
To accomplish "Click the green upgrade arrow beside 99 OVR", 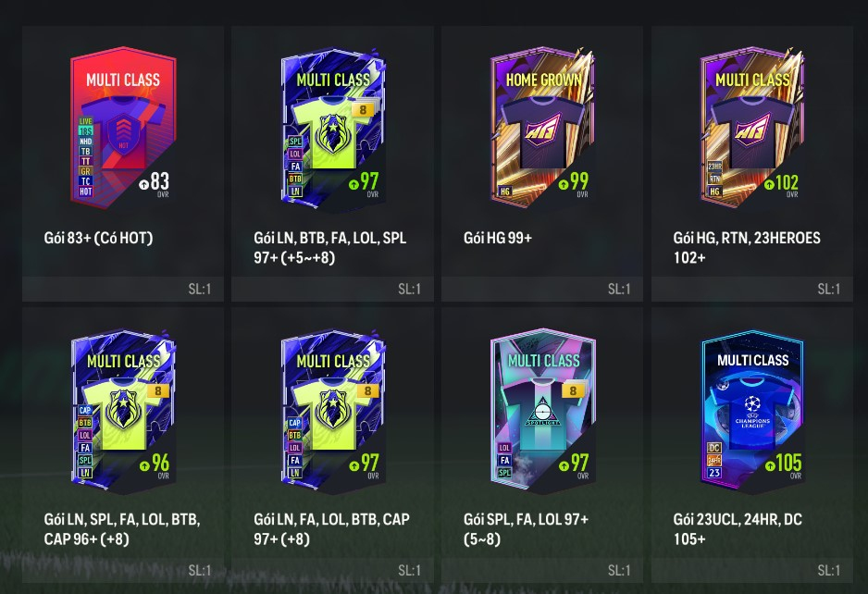I will pyautogui.click(x=564, y=184).
